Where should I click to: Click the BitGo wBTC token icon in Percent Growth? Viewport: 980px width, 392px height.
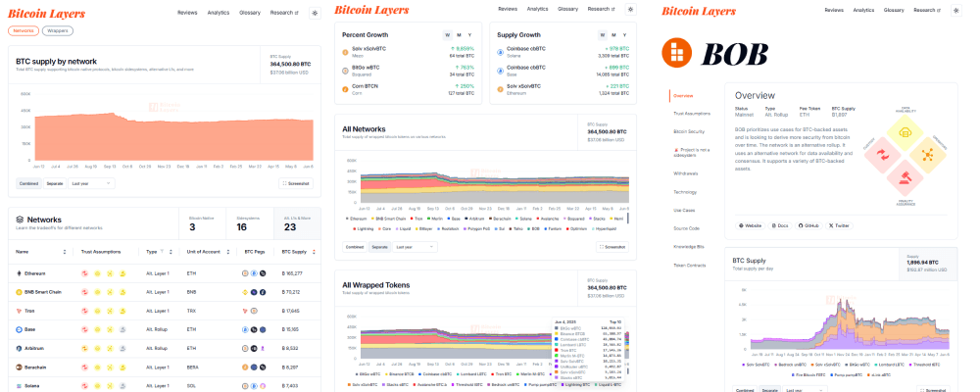click(x=345, y=71)
